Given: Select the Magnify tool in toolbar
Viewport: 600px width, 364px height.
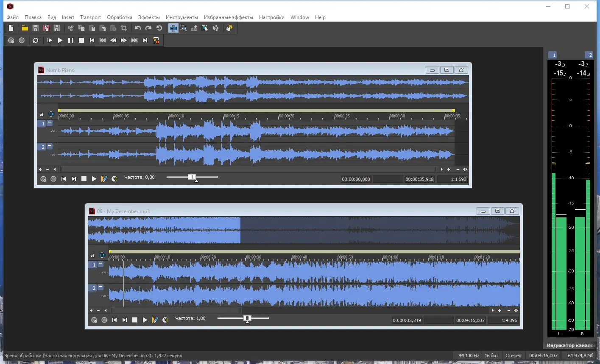Looking at the screenshot, I should 184,28.
